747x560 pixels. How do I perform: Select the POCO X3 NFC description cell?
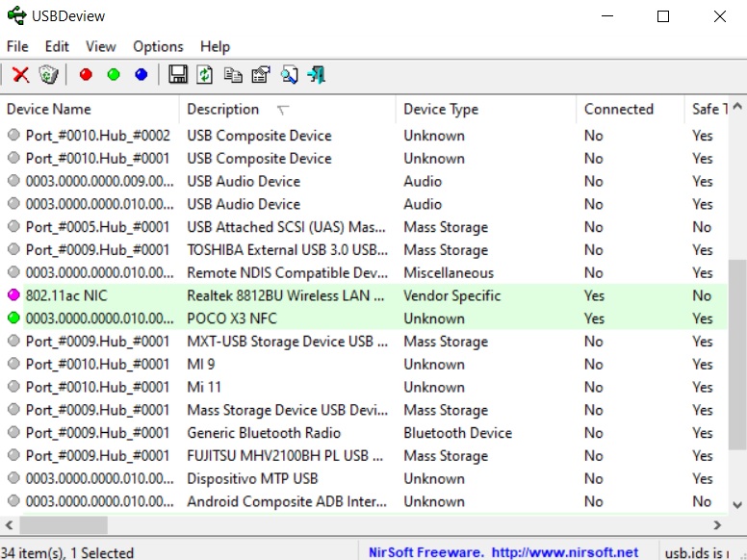click(232, 318)
